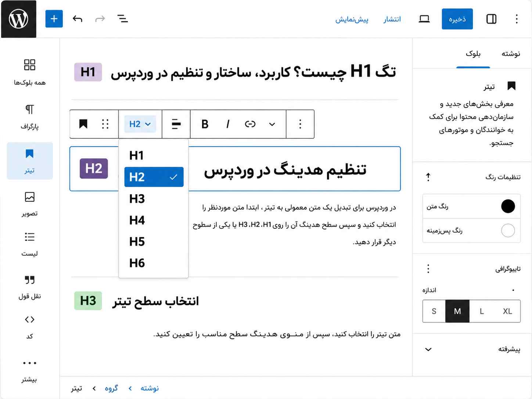Select H3 from heading level menu
The image size is (532, 399).
pos(154,199)
